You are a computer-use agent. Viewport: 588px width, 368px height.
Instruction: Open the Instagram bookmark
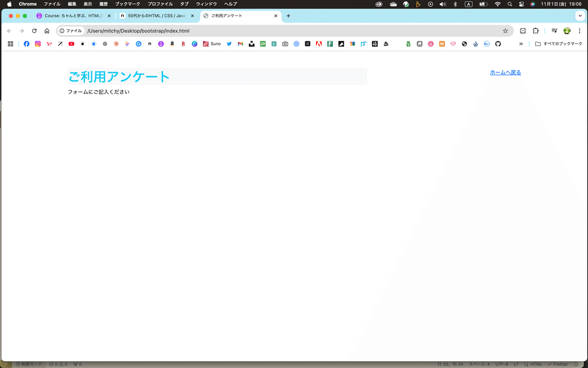click(x=37, y=44)
